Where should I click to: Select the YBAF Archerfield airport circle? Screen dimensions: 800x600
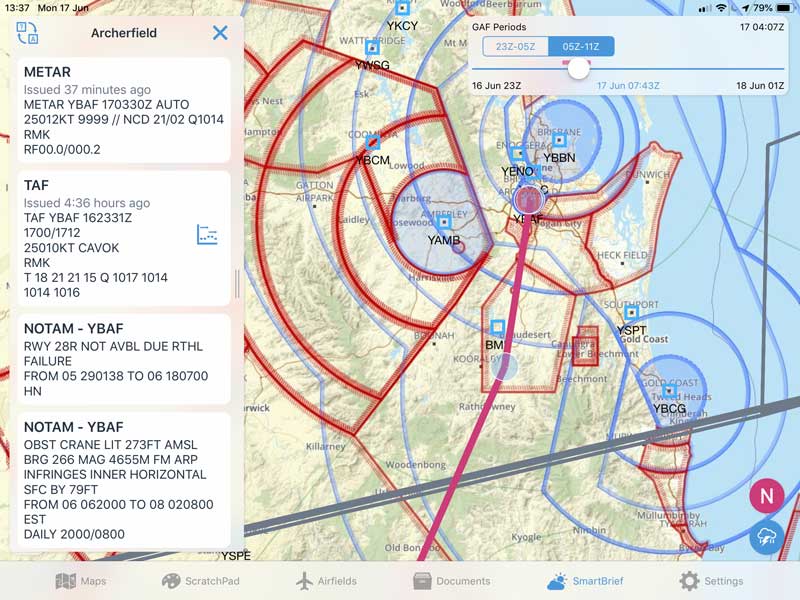529,199
